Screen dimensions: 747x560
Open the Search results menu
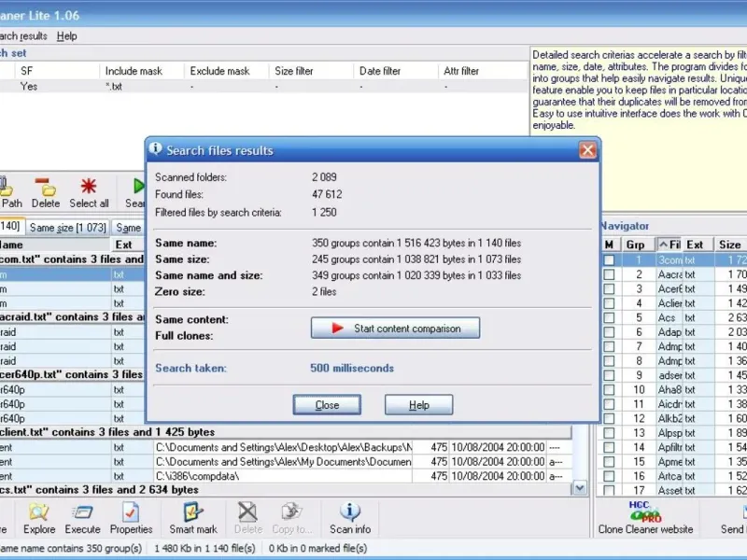(x=22, y=36)
